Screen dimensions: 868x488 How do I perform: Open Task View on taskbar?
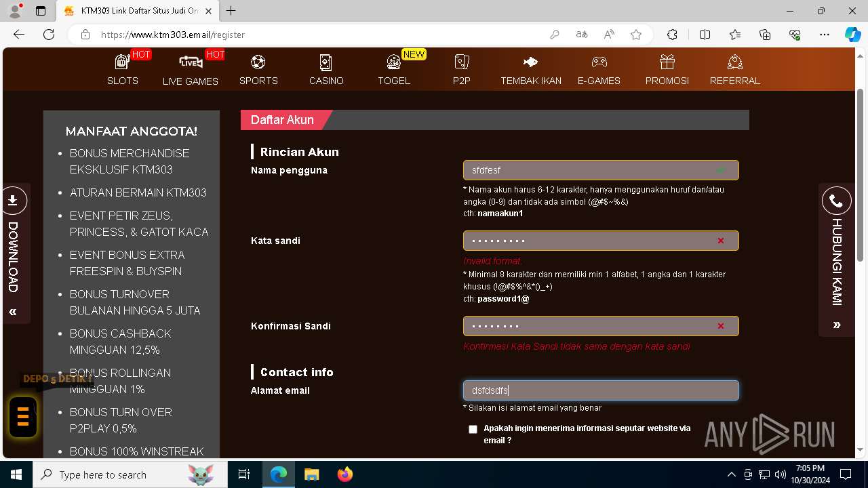(244, 474)
